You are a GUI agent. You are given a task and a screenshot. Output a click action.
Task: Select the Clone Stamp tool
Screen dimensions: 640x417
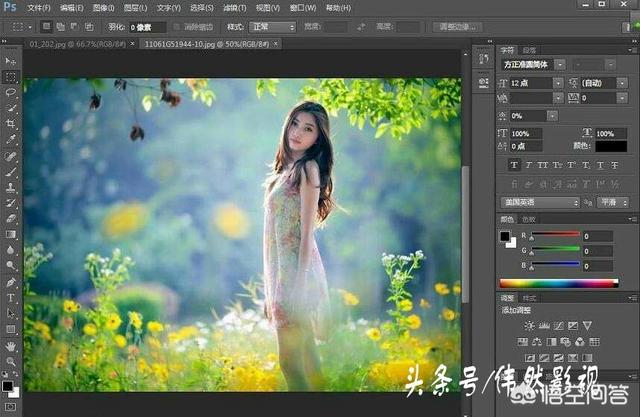10,188
